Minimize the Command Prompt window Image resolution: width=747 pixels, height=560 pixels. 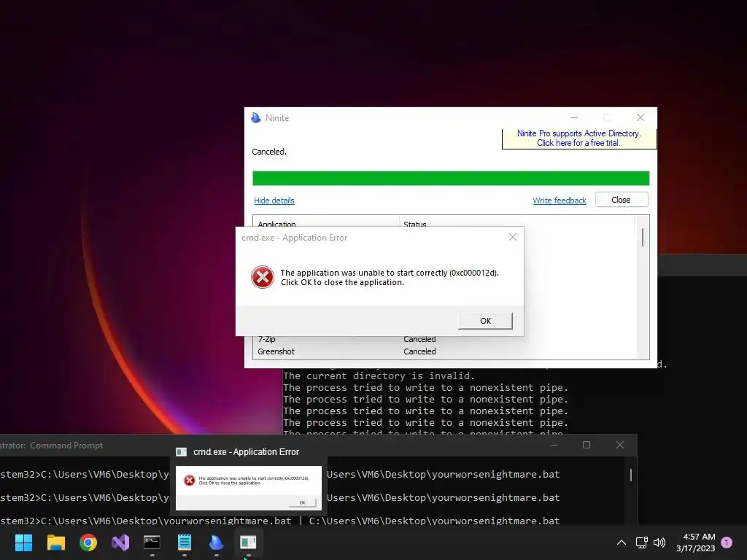pyautogui.click(x=554, y=445)
